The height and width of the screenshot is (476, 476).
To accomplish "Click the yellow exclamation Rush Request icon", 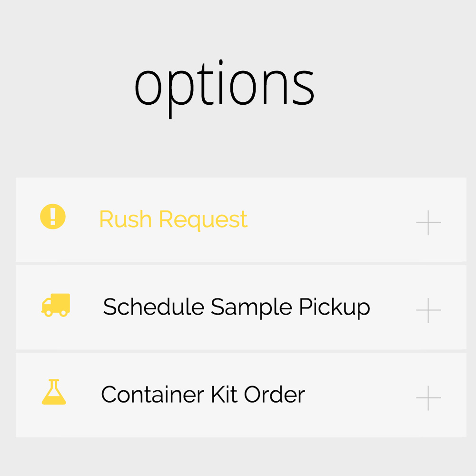I will pyautogui.click(x=53, y=217).
